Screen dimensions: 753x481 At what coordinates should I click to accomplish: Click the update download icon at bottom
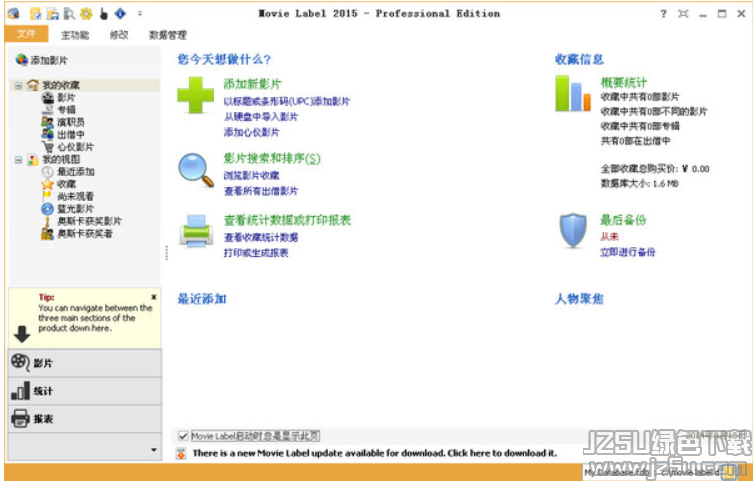[x=181, y=453]
